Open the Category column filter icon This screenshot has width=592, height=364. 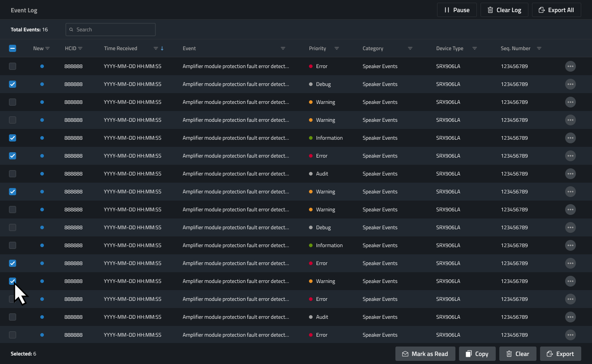410,48
